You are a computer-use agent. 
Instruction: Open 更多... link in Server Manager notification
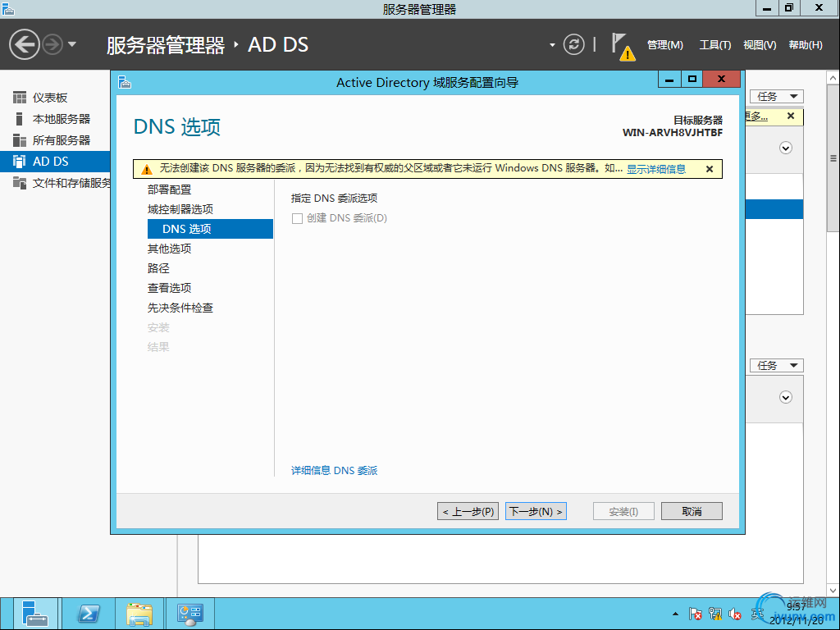pos(757,116)
